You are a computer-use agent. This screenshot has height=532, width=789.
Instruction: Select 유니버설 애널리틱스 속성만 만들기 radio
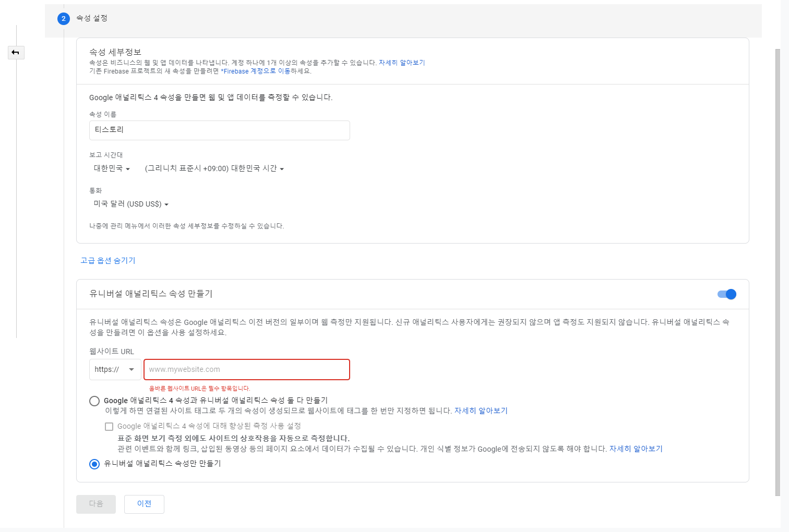pos(94,464)
